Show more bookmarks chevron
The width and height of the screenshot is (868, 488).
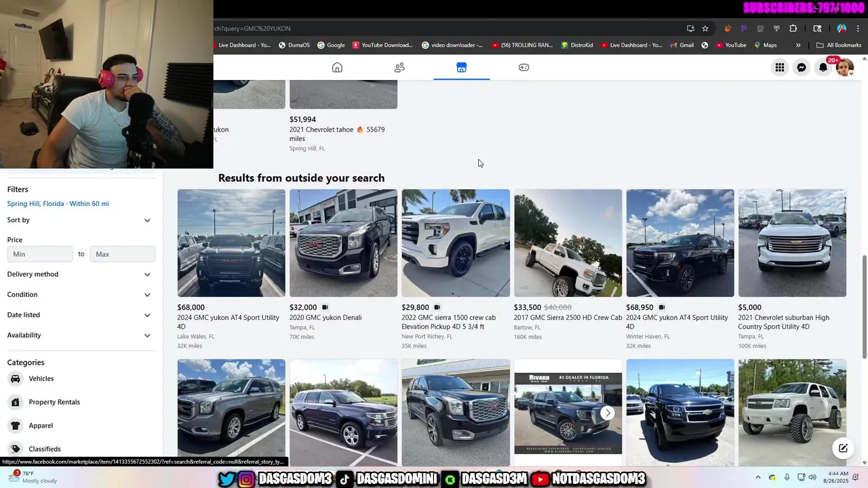click(x=798, y=45)
